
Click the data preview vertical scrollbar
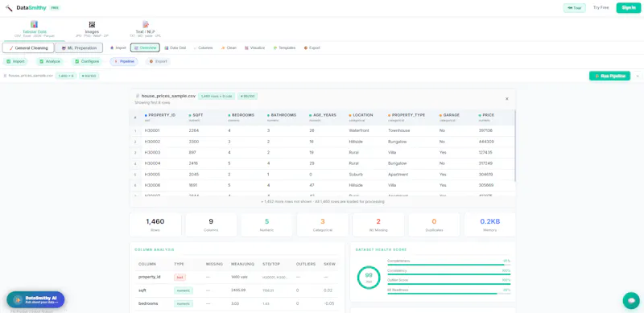tap(514, 146)
